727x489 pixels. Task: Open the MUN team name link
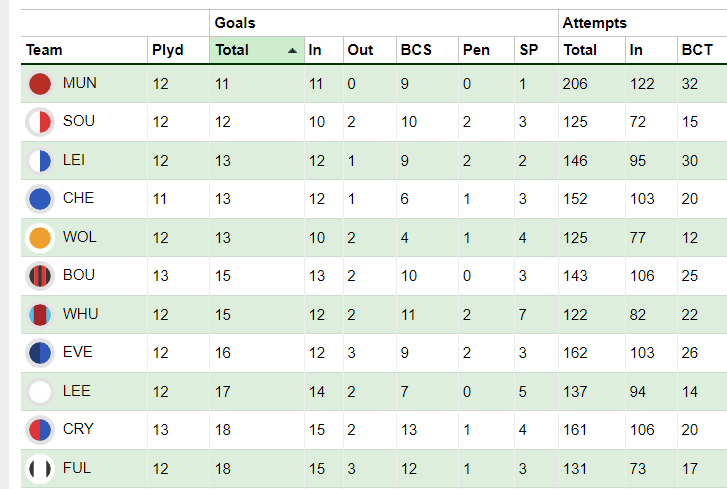click(x=80, y=83)
